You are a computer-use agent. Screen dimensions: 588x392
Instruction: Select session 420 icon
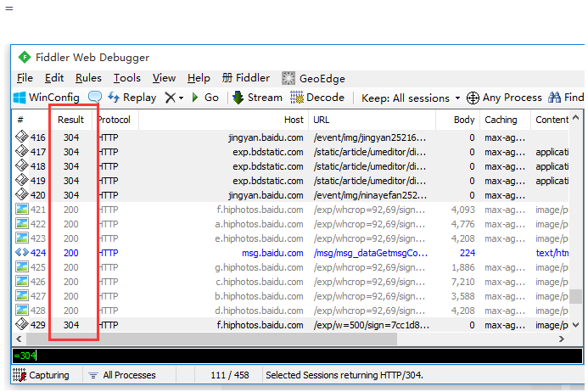[x=22, y=194]
